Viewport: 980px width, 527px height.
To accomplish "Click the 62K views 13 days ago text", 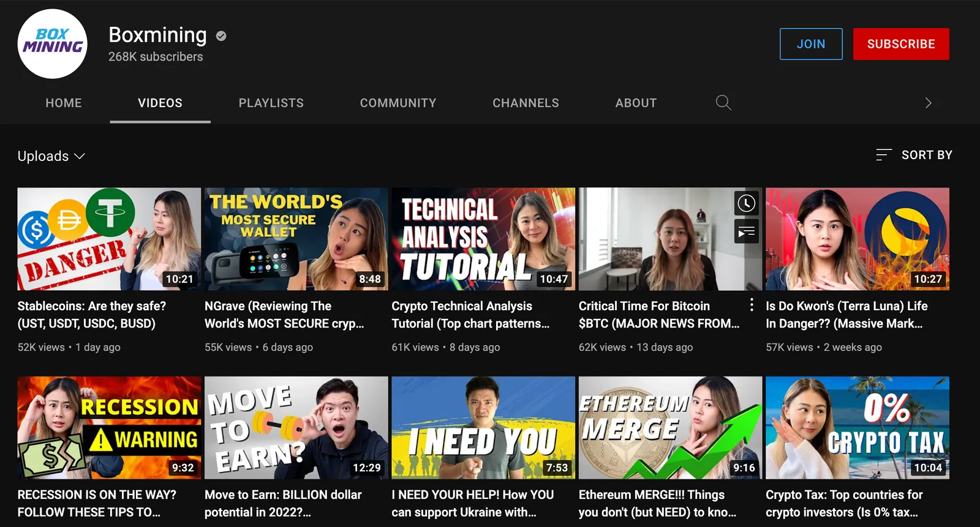I will 636,347.
